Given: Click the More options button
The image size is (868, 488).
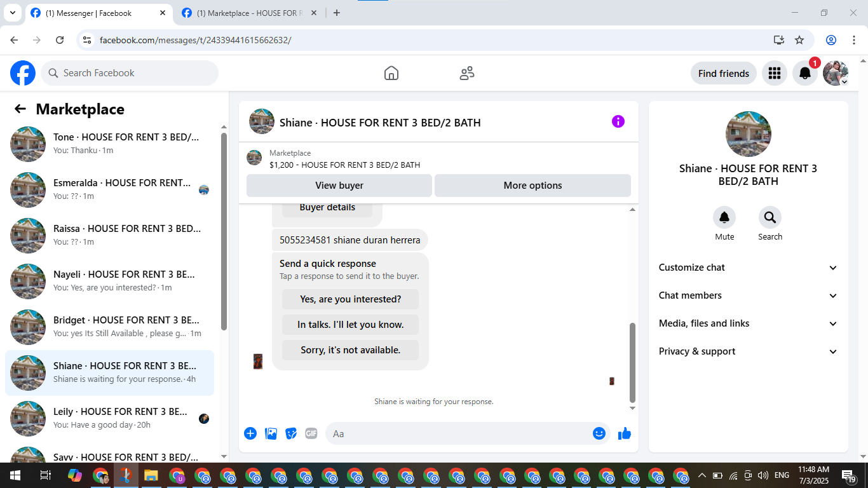Looking at the screenshot, I should [532, 186].
